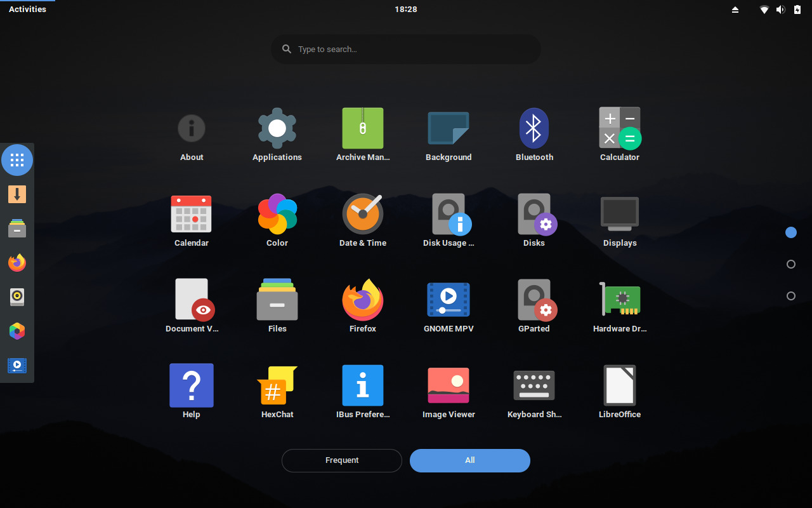Launch the GNOME MPV media player
The height and width of the screenshot is (508, 812).
pos(449,299)
